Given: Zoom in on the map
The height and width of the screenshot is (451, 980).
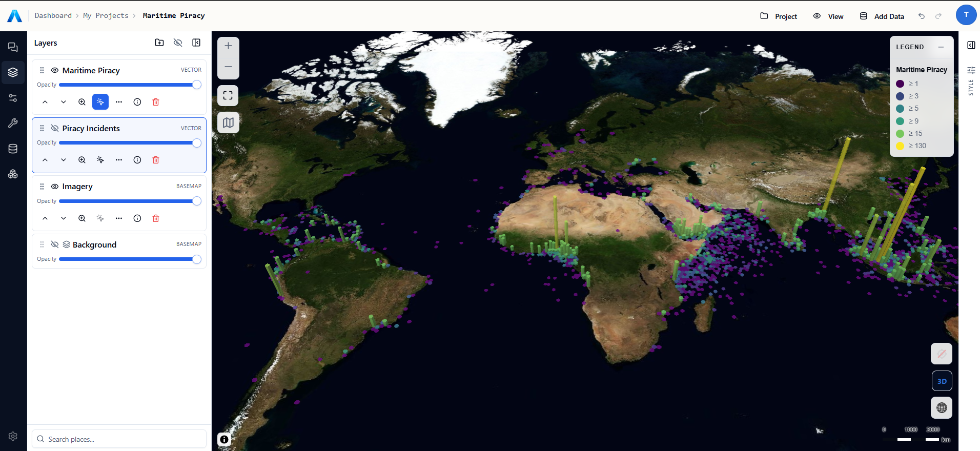Looking at the screenshot, I should point(228,46).
